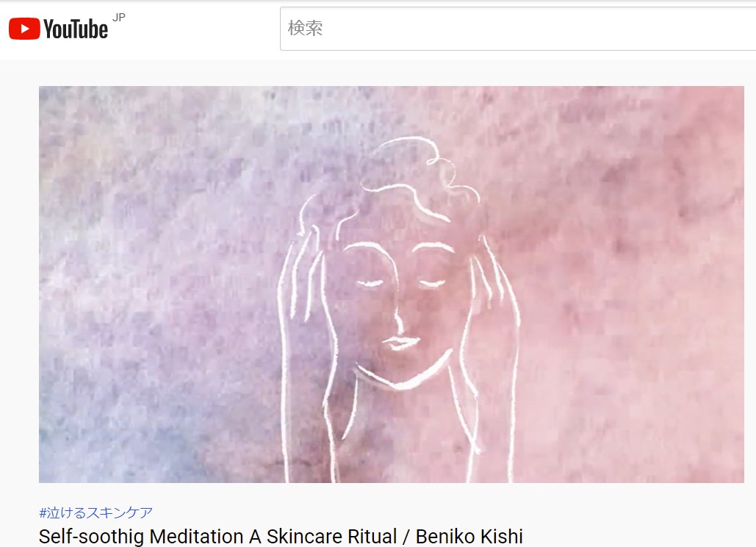Screen dimensions: 756x547
Task: Open YouTube home via the YouTube wordmark
Action: click(76, 29)
